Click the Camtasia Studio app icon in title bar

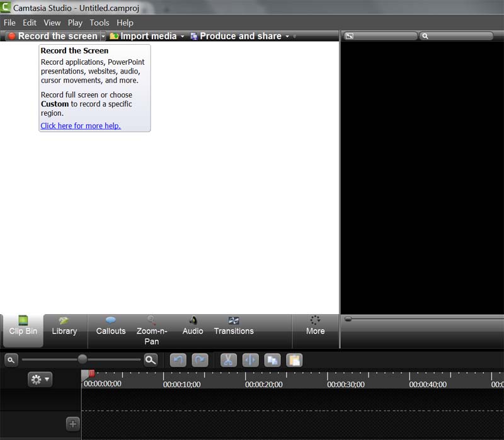pyautogui.click(x=6, y=7)
